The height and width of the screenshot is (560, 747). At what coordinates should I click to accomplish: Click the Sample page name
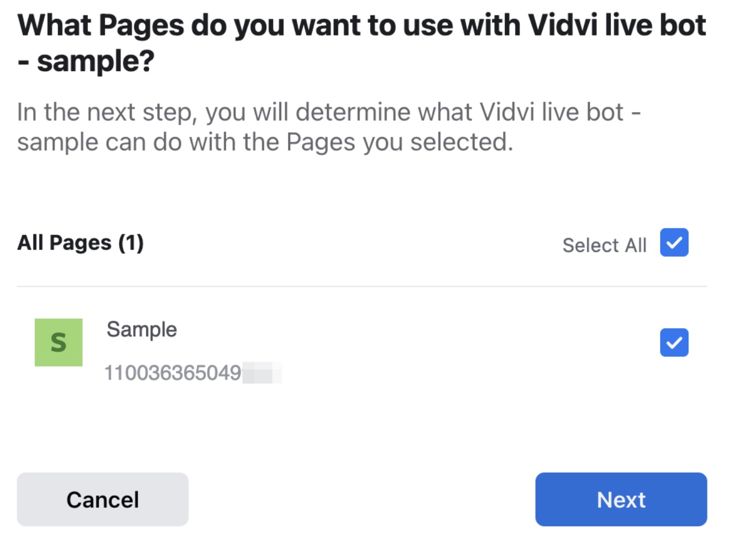pos(142,330)
